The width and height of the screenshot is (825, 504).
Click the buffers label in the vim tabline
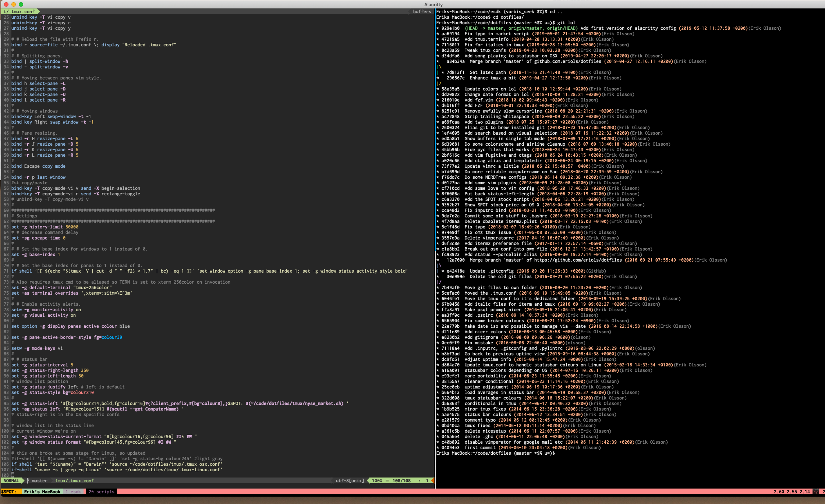click(x=422, y=11)
